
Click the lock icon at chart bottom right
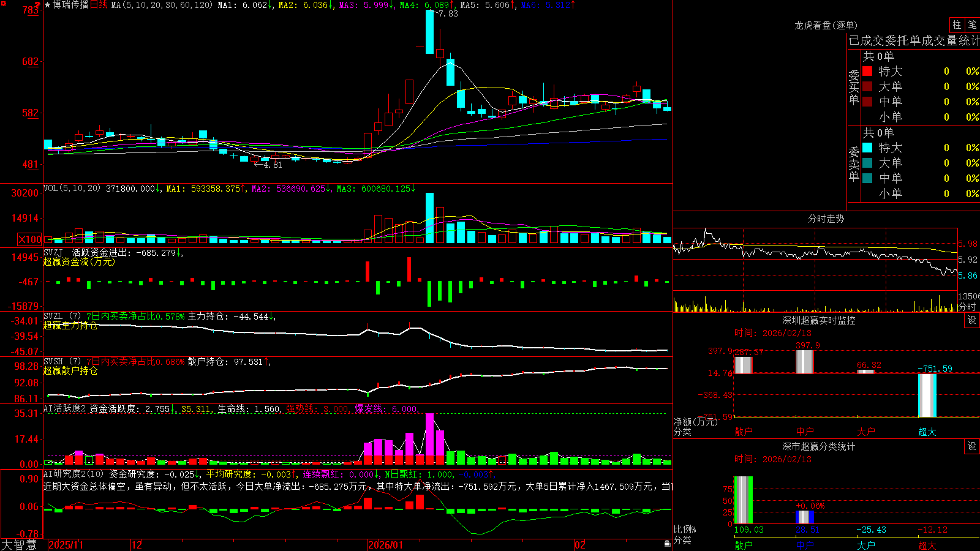pyautogui.click(x=668, y=544)
